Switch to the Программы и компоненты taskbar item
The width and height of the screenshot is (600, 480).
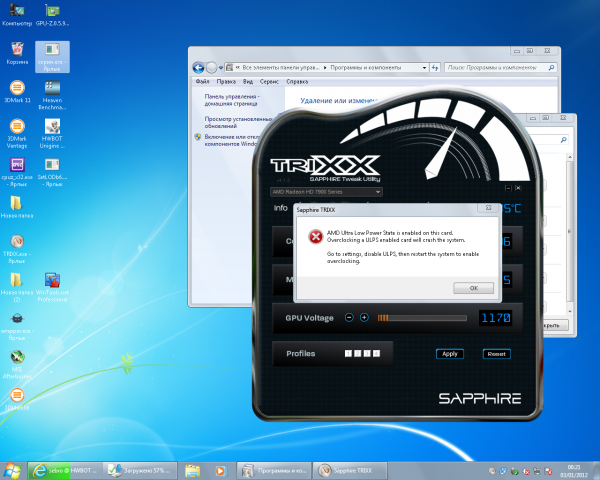(x=274, y=470)
